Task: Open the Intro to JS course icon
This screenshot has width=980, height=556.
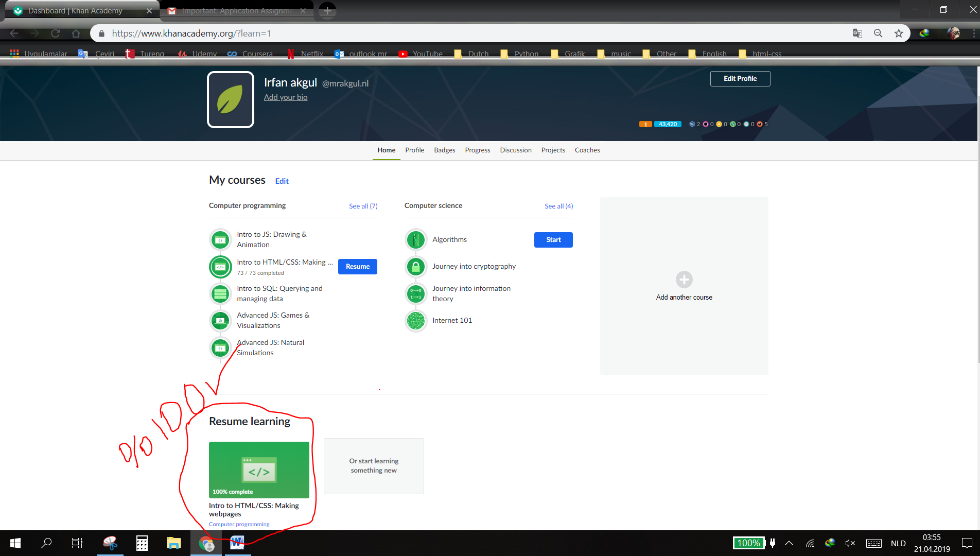Action: 220,240
